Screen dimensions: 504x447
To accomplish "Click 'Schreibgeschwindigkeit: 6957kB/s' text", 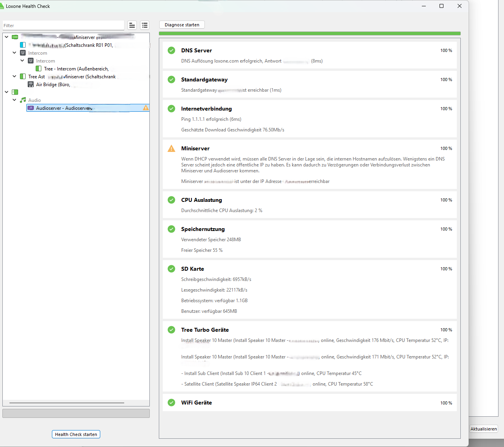I will [x=216, y=279].
